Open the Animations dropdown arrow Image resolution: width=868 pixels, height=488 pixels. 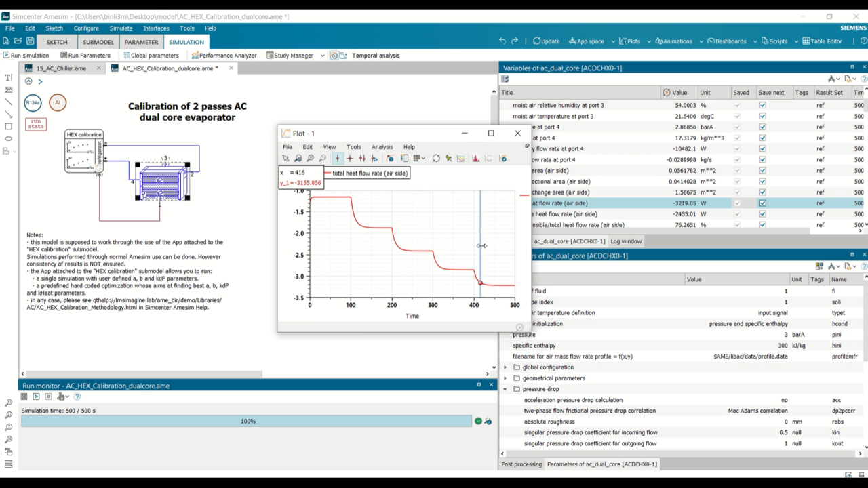click(x=700, y=41)
